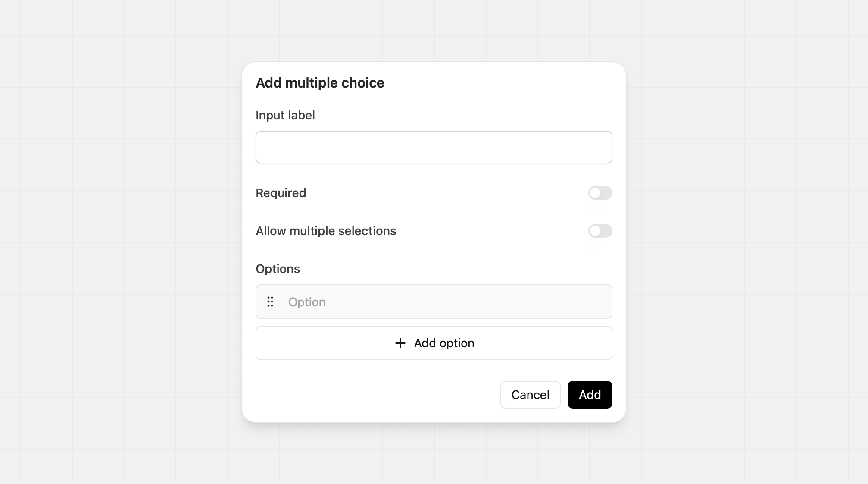Focus the Input label text field

(x=434, y=147)
